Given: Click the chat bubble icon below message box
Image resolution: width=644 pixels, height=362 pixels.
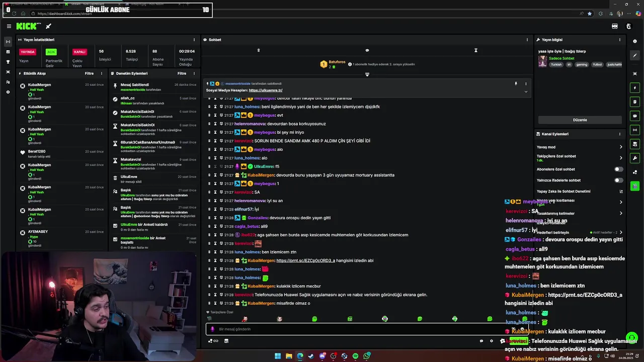Looking at the screenshot, I should click(x=481, y=341).
